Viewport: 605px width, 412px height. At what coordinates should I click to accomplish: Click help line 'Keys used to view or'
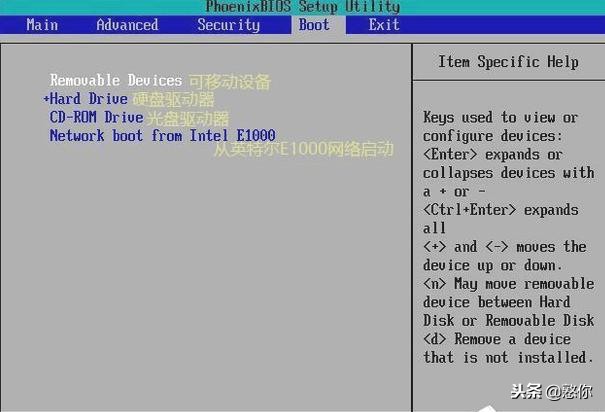[x=500, y=117]
